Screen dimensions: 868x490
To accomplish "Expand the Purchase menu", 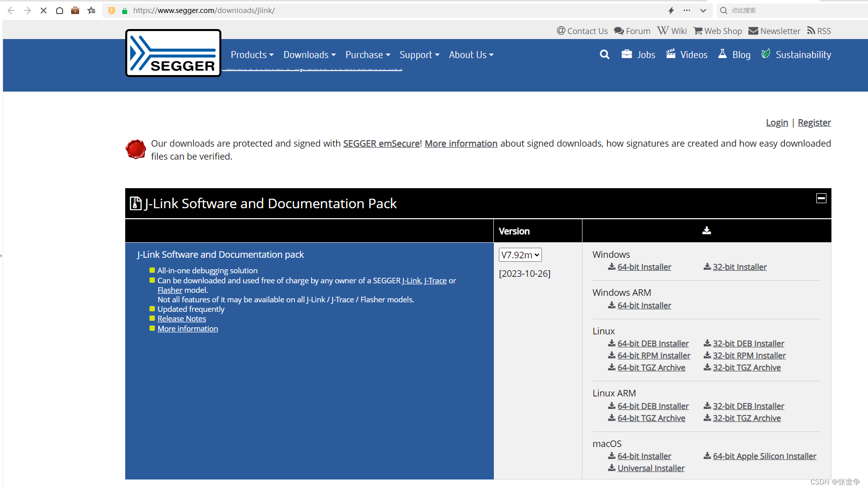I will click(368, 55).
